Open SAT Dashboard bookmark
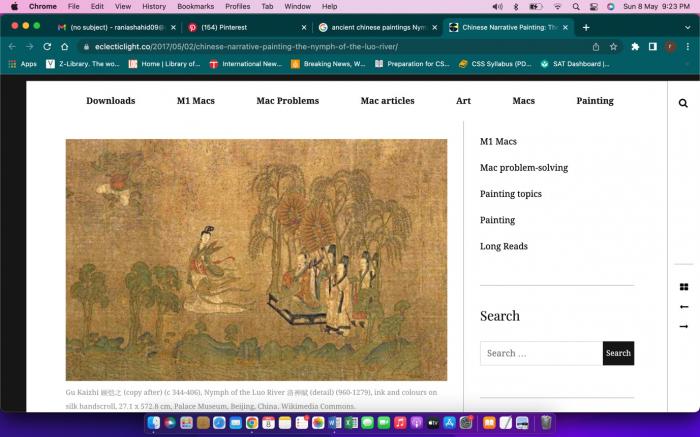Screen dimensions: 700x437 [x=575, y=64]
